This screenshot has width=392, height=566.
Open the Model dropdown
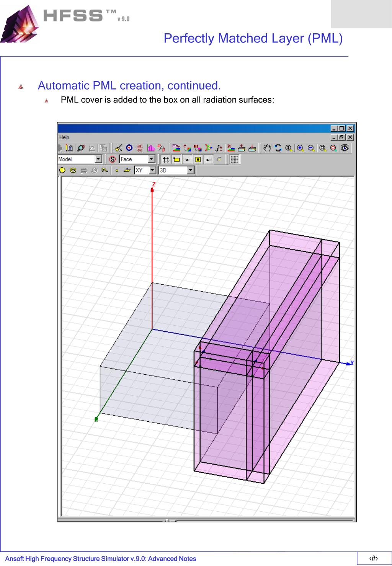coord(98,159)
